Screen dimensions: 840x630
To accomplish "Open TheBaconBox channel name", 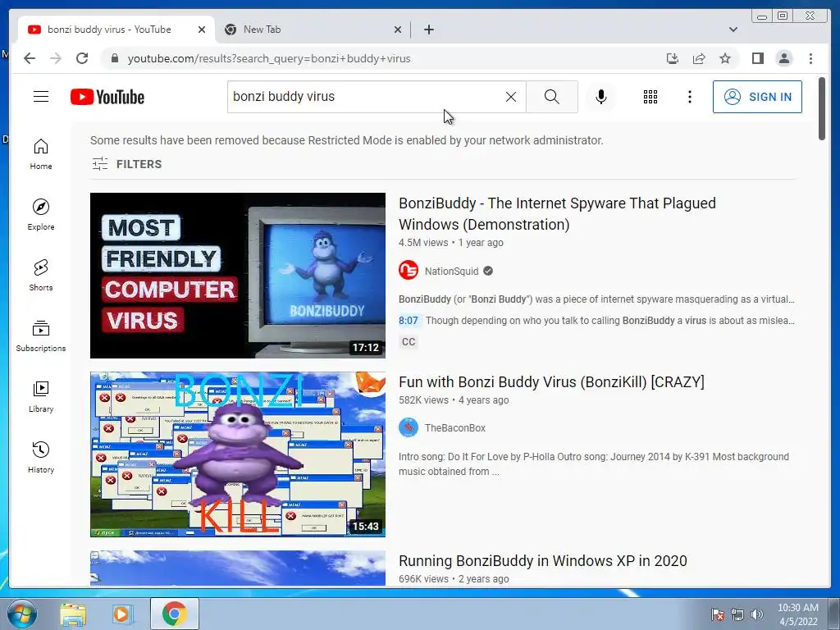I will pyautogui.click(x=454, y=428).
